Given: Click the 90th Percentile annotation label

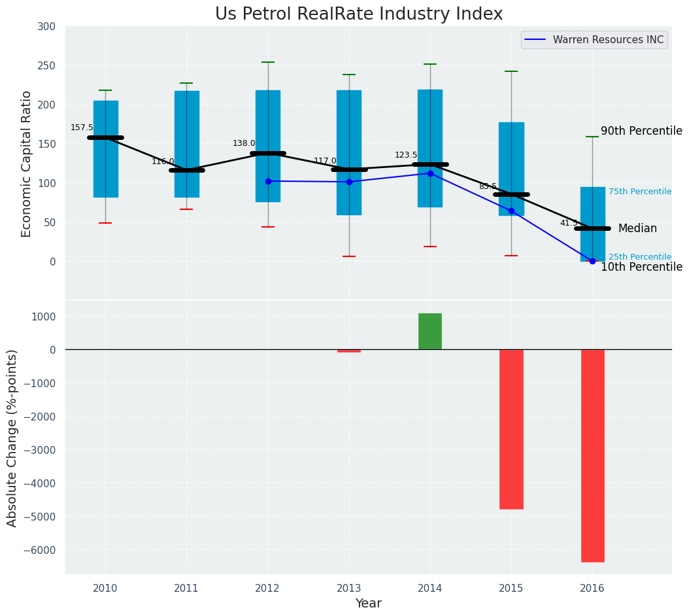Looking at the screenshot, I should point(641,131).
